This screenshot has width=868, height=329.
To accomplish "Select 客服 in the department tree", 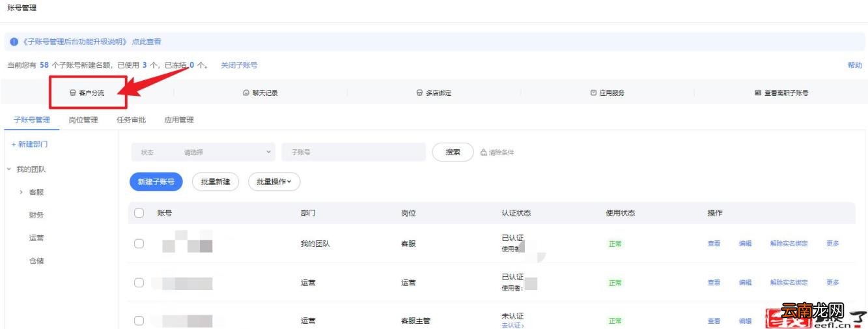I will [x=36, y=192].
